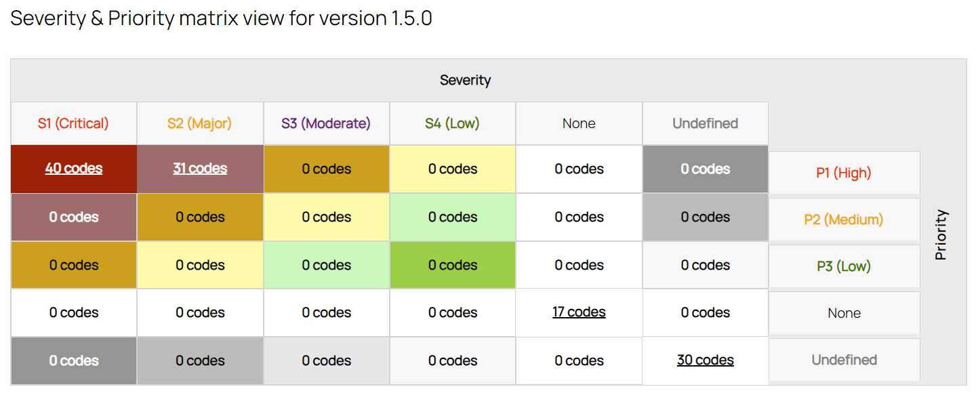Click the Undefined severity None priority cell
The width and height of the screenshot is (980, 395).
pos(706,313)
